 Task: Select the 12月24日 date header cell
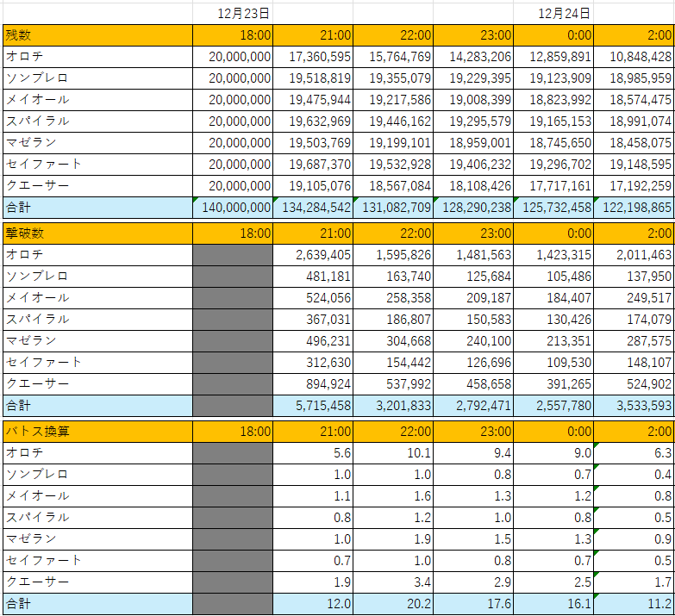(553, 14)
